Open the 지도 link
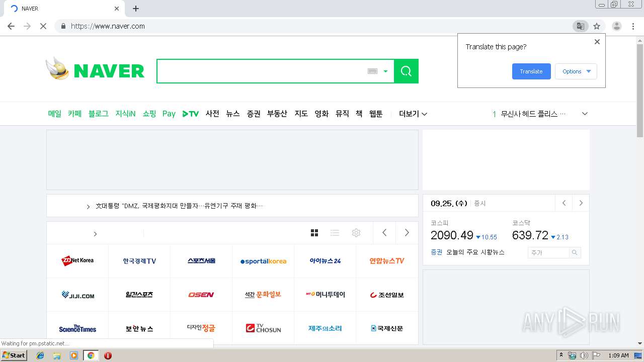 click(x=301, y=114)
